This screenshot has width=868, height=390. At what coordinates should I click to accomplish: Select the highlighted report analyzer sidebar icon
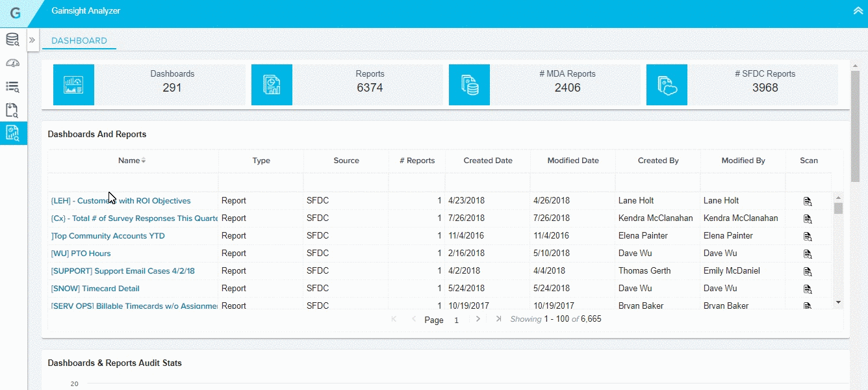click(x=13, y=133)
